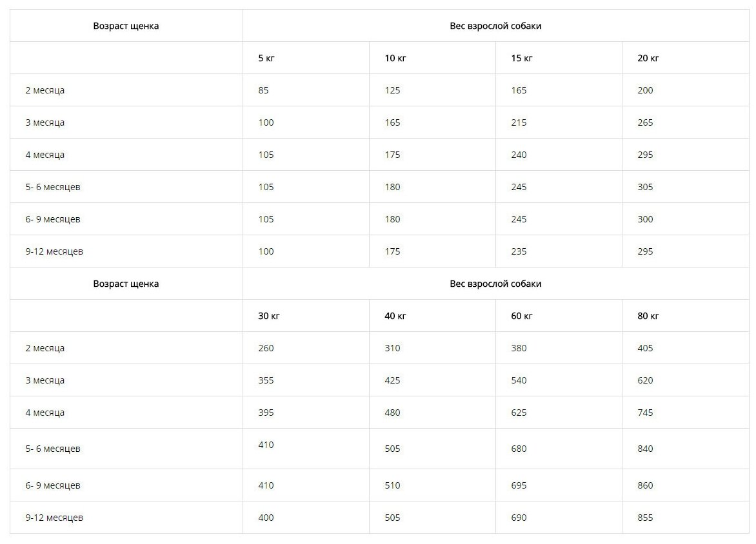Click the '80 кг' column header

coord(648,316)
